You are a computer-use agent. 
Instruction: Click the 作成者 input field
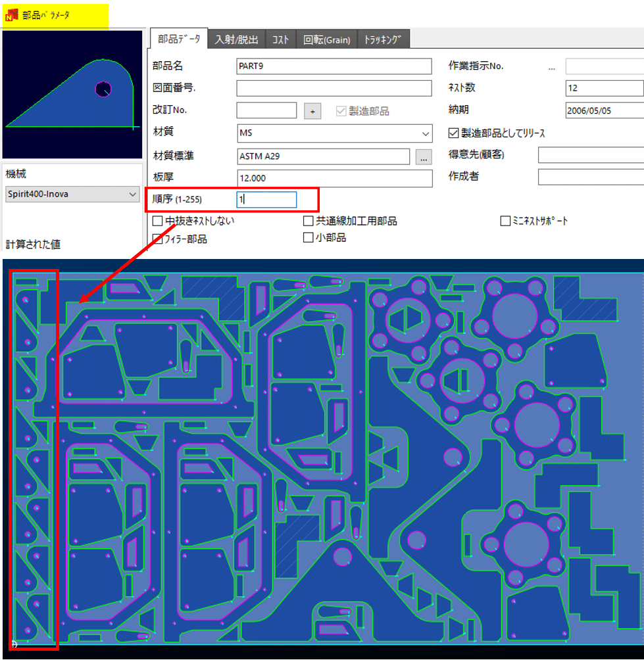[x=591, y=177]
